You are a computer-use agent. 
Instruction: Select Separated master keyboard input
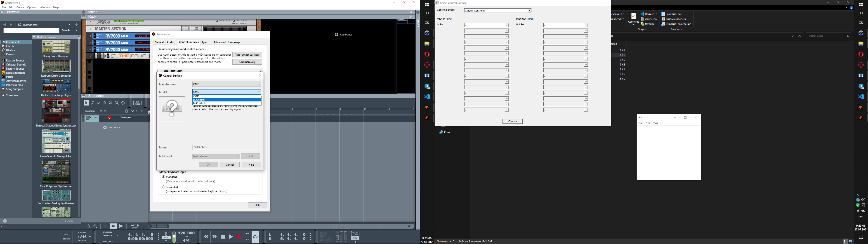163,187
